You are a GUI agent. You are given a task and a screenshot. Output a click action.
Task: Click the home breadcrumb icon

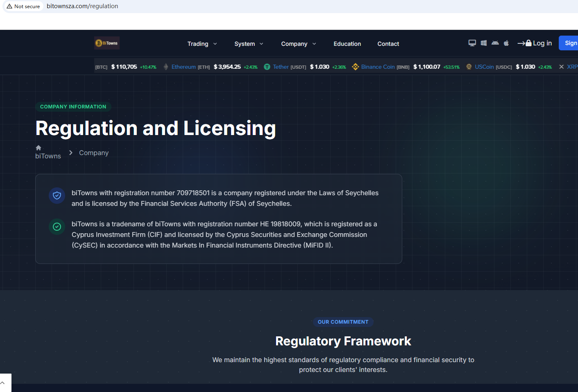[x=39, y=148]
